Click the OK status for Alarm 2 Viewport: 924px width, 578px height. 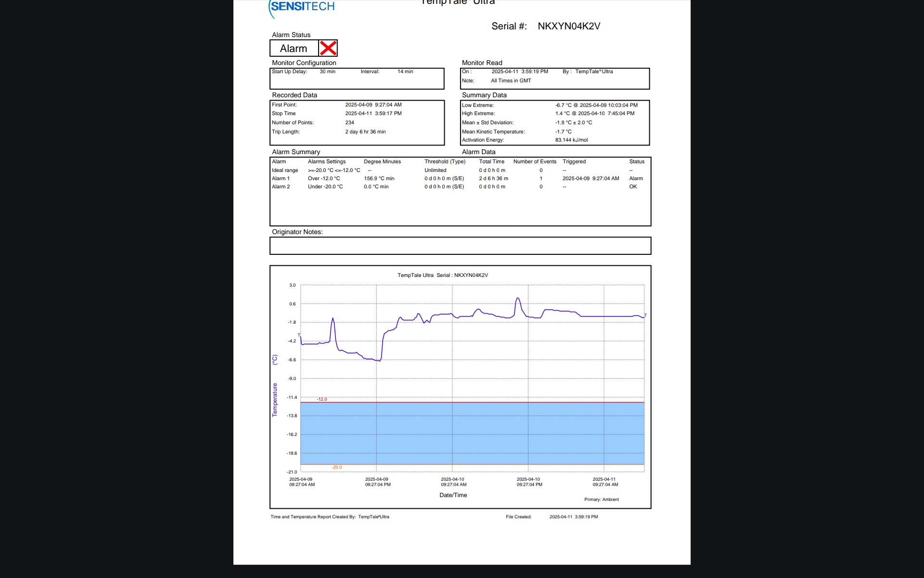tap(633, 186)
